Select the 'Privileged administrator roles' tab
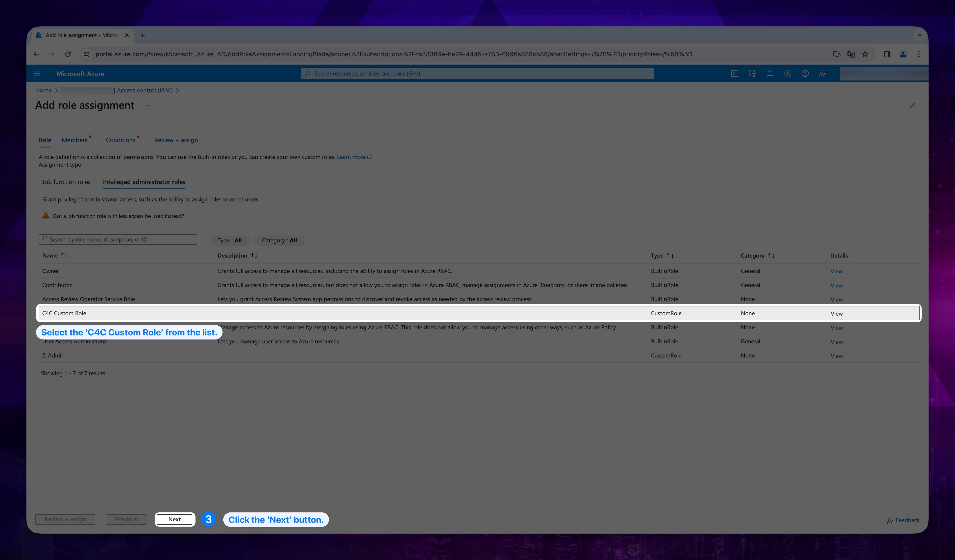The height and width of the screenshot is (560, 955). [x=144, y=181]
